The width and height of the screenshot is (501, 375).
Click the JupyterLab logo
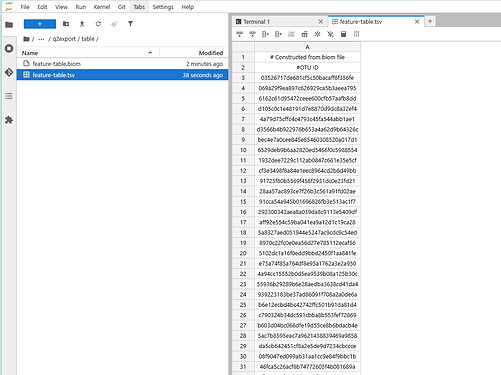pos(9,6)
